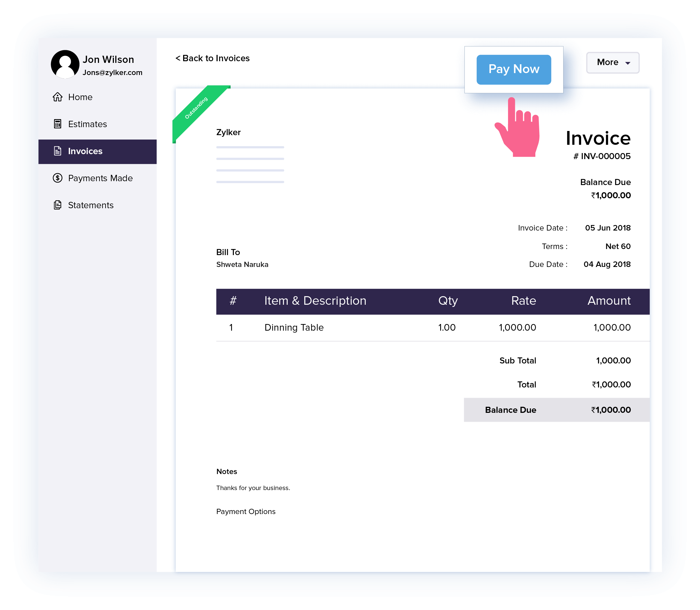Select the Payments Made dollar icon
Viewport: 700px width, 610px height.
click(58, 178)
